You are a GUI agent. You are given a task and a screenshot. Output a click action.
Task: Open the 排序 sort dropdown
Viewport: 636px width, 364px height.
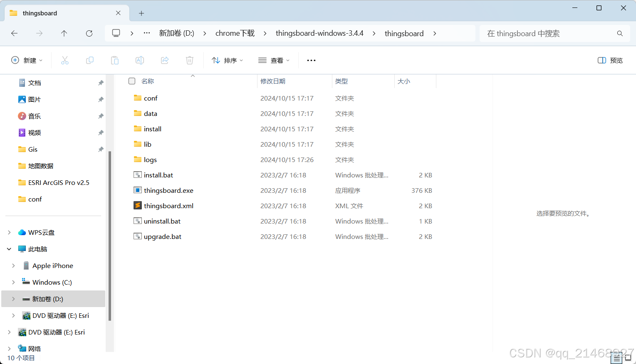[x=227, y=60]
